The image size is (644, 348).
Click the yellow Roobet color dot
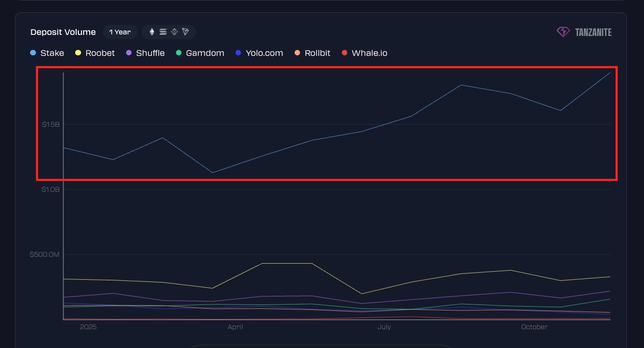click(78, 53)
